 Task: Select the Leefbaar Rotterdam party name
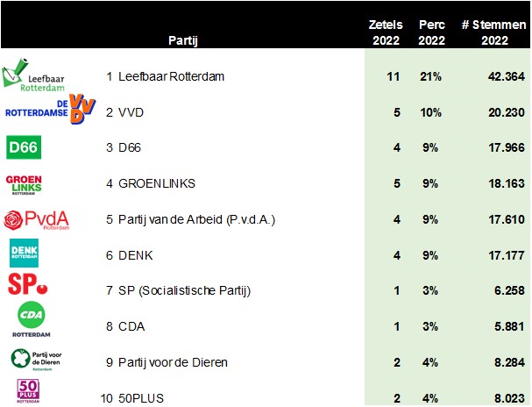171,76
